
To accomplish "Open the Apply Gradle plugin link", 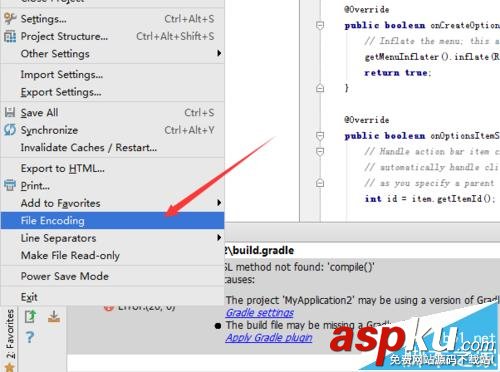I will [269, 338].
